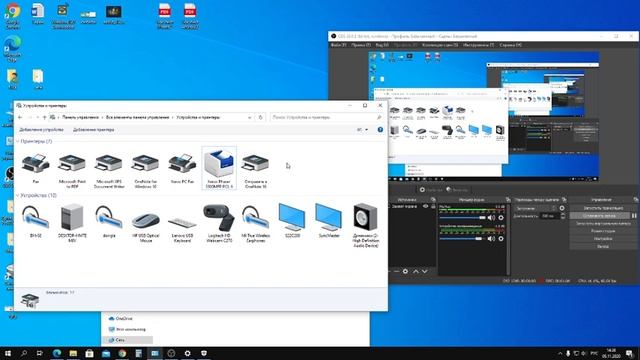Select OneDrive in the background Explorer tree
Screen dimensions: 640x360
pyautogui.click(x=120, y=318)
